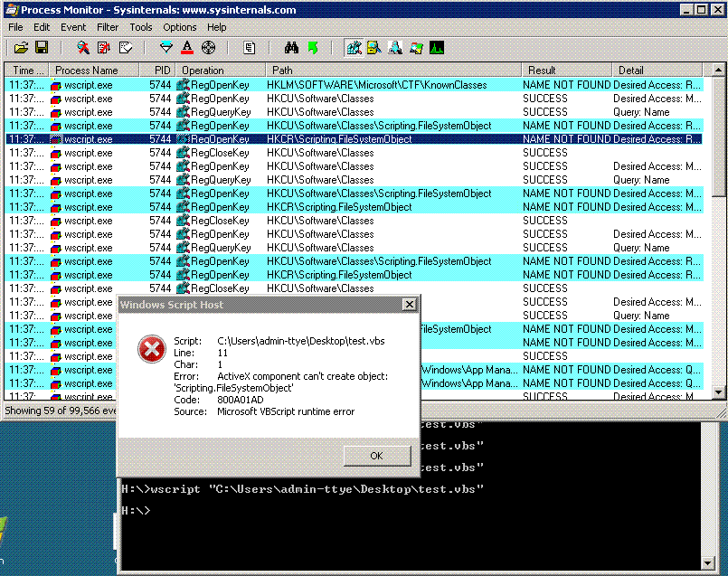
Task: Open the Filter funnel icon
Action: pos(166,48)
